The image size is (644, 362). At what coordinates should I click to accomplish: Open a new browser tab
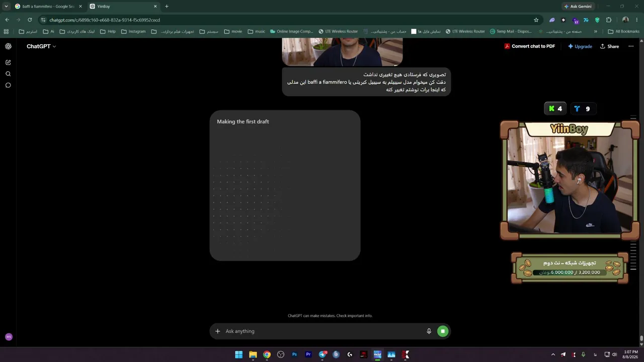(x=167, y=7)
